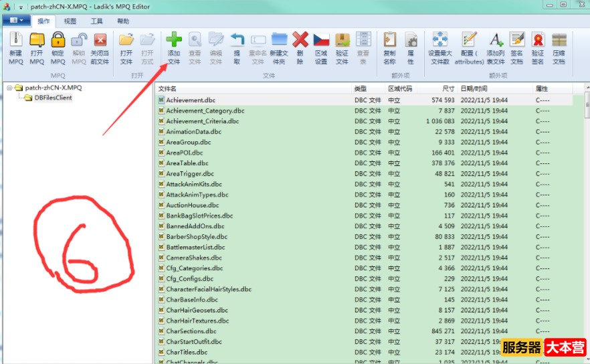
Task: Click the 打开方式 (Open with) icon
Action: coord(147,40)
